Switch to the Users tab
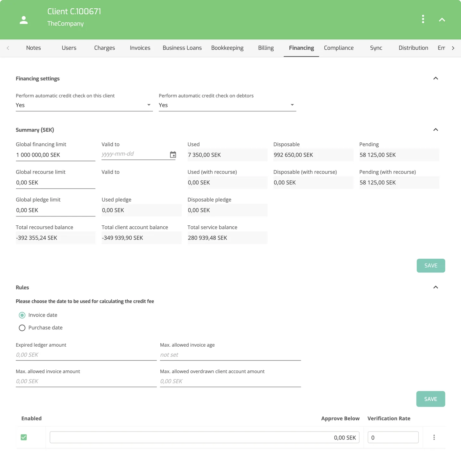This screenshot has height=476, width=461. point(69,48)
